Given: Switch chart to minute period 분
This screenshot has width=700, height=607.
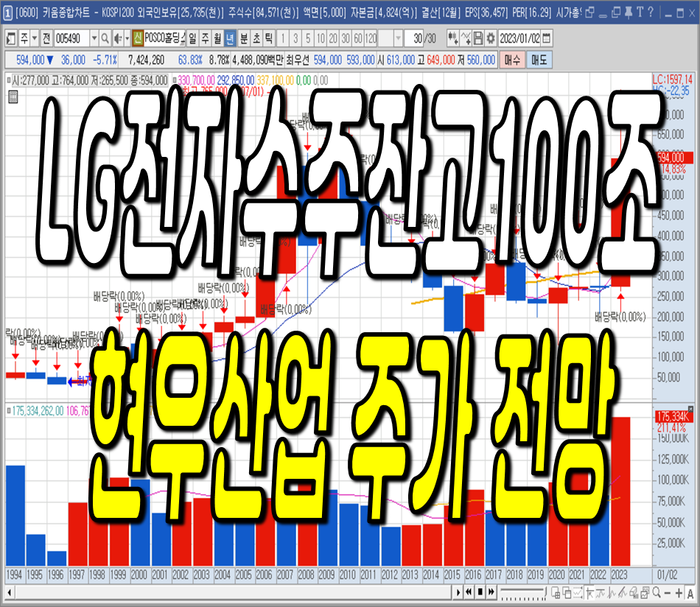Looking at the screenshot, I should [x=244, y=38].
